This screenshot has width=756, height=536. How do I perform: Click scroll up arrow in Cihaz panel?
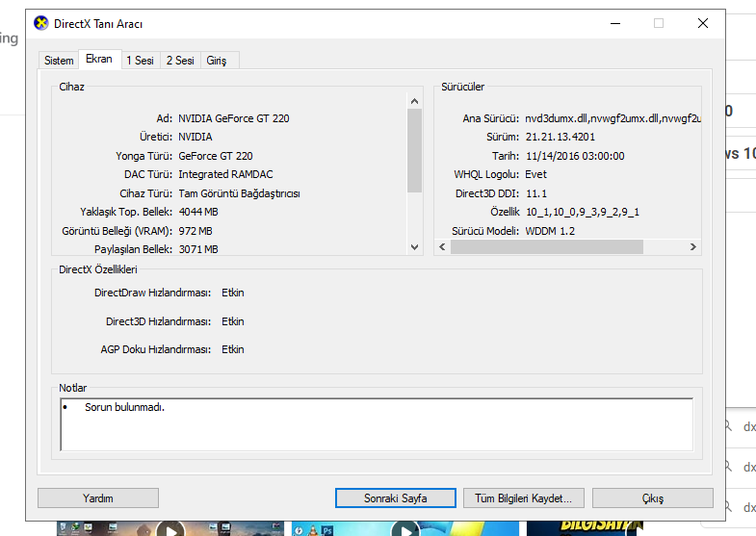(x=414, y=101)
